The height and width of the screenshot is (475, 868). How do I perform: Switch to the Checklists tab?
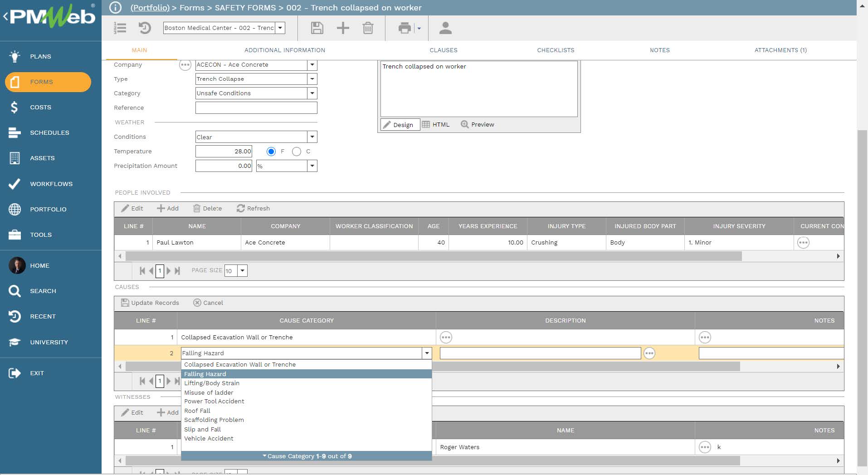click(556, 50)
